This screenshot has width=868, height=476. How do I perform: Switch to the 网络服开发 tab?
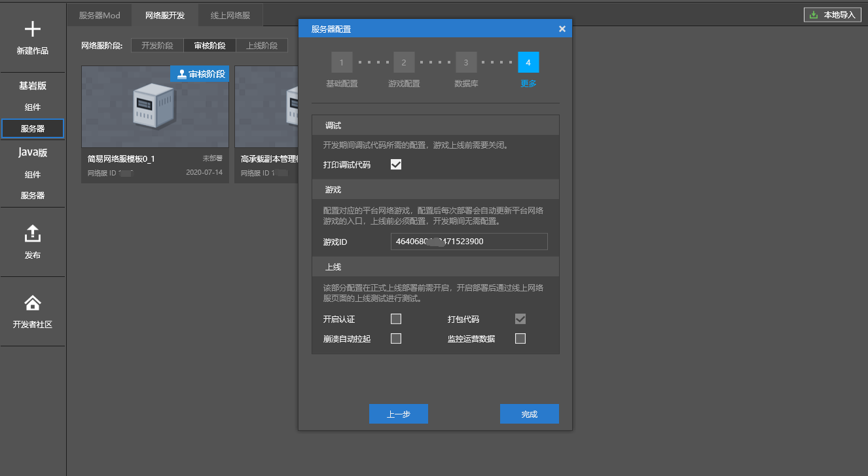165,15
